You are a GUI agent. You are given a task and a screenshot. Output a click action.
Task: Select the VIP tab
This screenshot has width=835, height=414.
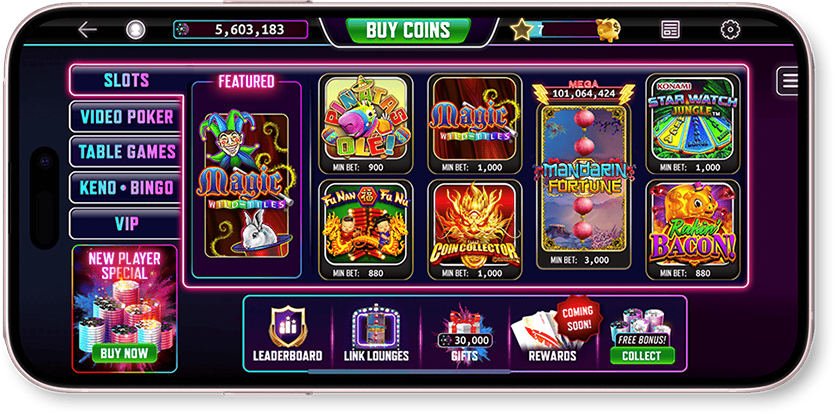[x=127, y=224]
